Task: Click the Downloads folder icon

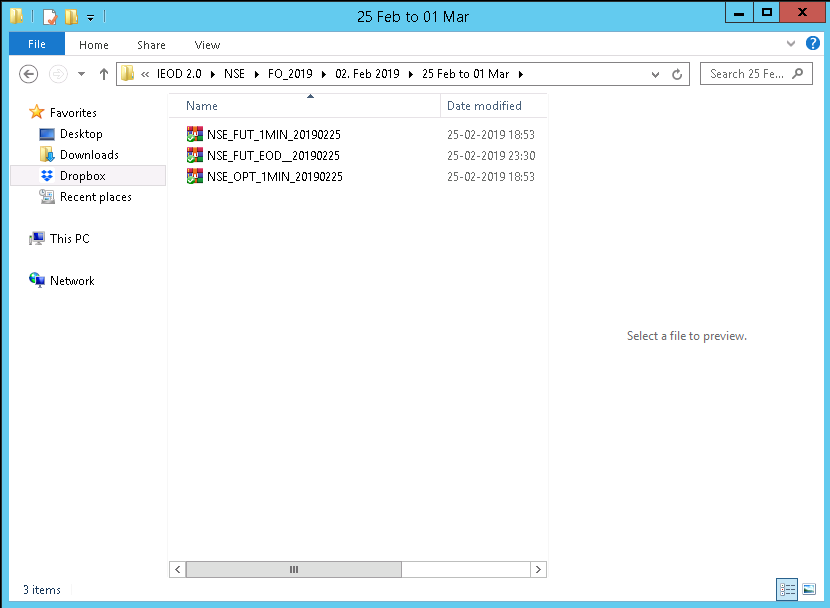Action: [47, 154]
